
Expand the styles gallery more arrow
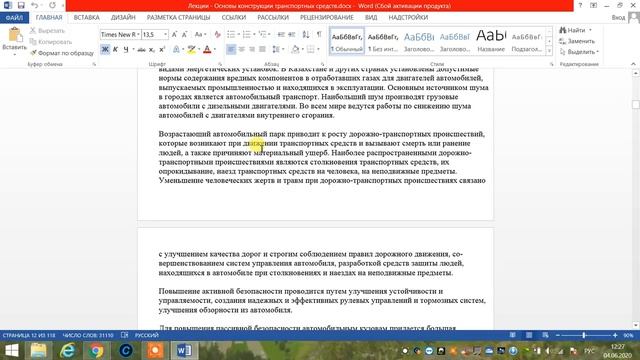(x=549, y=51)
